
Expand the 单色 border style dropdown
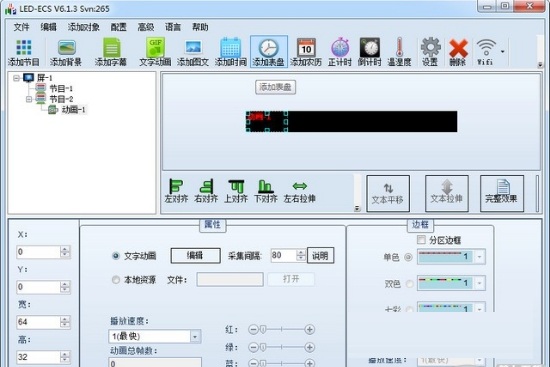click(x=479, y=257)
